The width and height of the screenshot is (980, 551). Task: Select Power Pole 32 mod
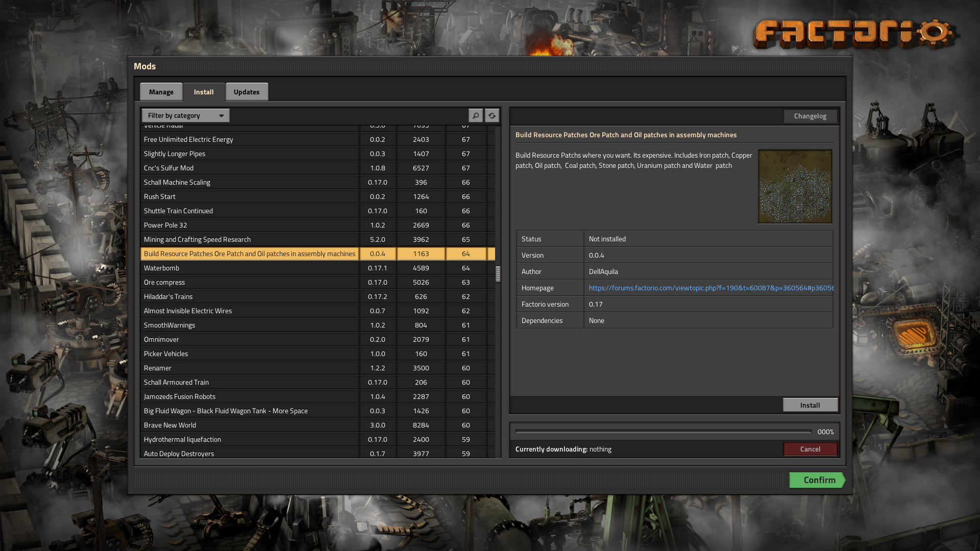click(x=317, y=225)
